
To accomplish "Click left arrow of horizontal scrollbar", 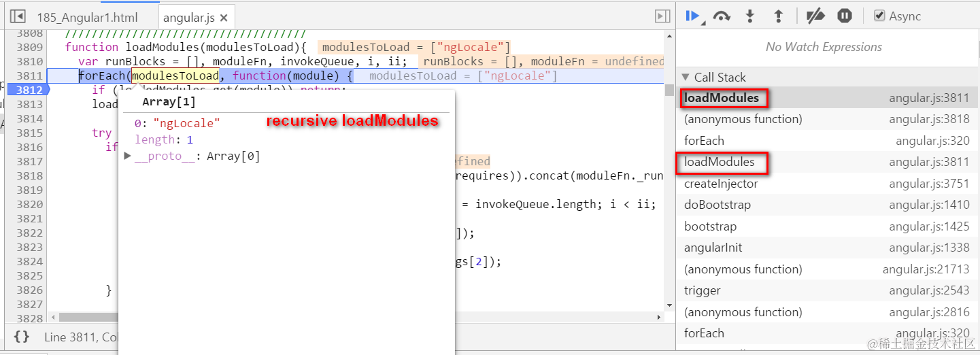I will pyautogui.click(x=52, y=317).
